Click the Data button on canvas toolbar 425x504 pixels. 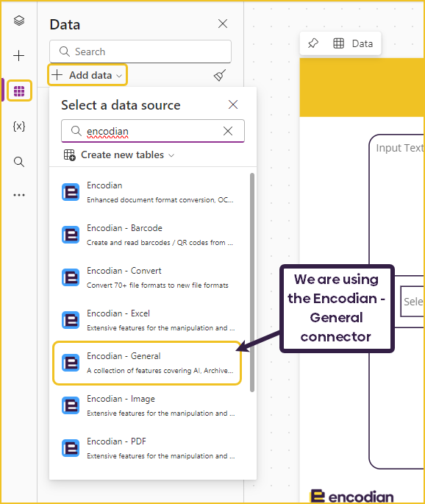tap(353, 43)
